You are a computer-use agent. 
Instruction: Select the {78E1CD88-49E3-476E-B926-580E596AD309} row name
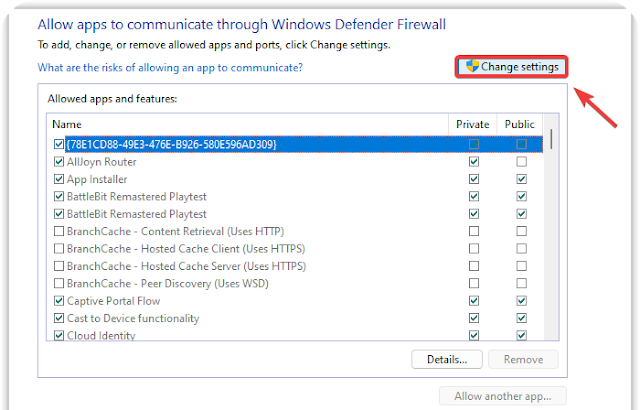click(x=171, y=144)
